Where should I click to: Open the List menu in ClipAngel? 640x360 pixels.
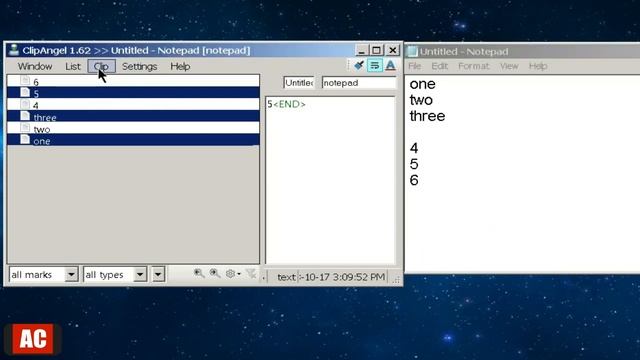[73, 66]
